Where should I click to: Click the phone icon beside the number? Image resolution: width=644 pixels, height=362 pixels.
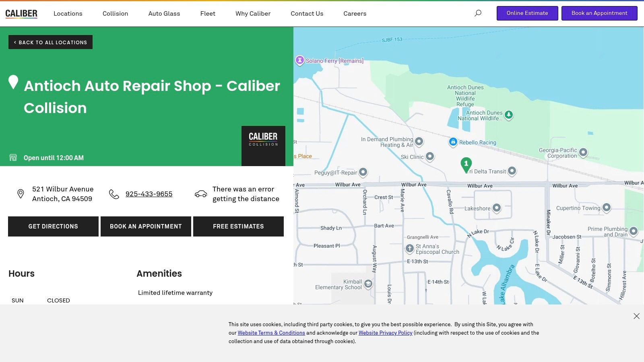pyautogui.click(x=114, y=194)
